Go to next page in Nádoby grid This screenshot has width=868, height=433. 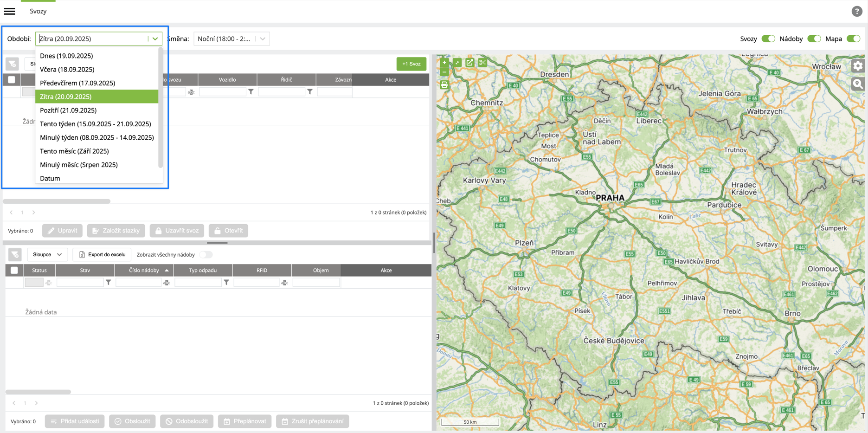tap(36, 403)
